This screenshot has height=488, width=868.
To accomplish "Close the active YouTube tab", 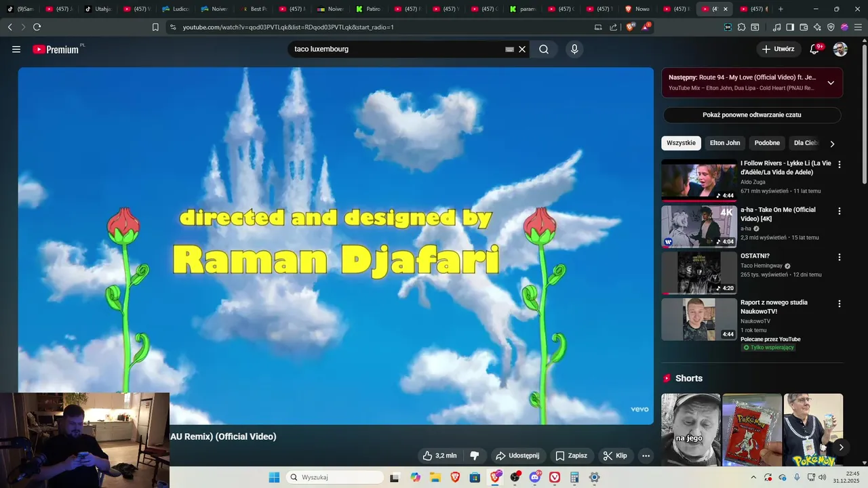I will click(x=726, y=9).
